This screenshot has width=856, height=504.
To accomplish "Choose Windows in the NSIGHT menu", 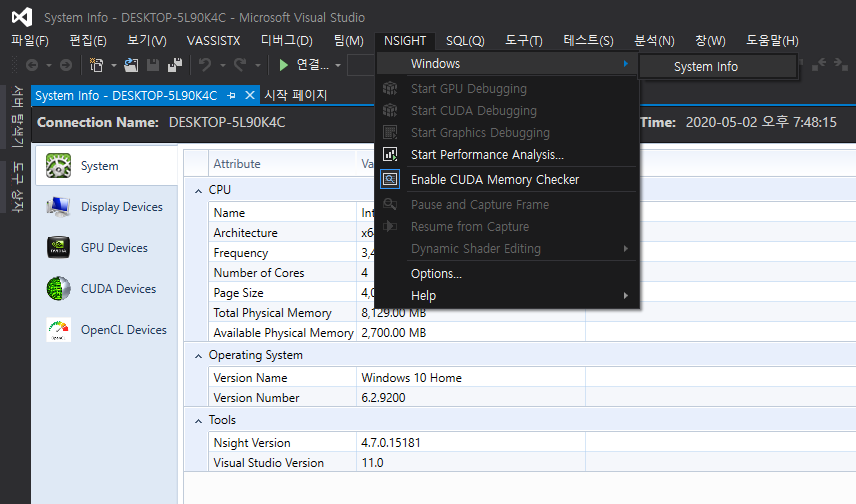I will pyautogui.click(x=507, y=64).
